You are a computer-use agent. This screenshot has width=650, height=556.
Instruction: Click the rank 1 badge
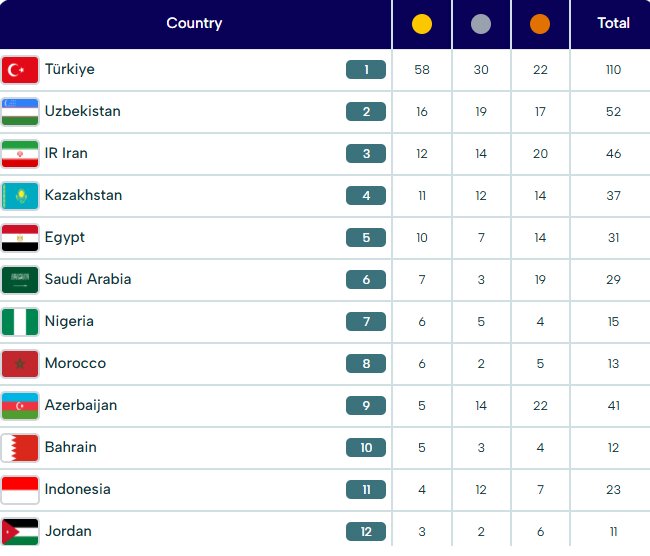point(366,70)
